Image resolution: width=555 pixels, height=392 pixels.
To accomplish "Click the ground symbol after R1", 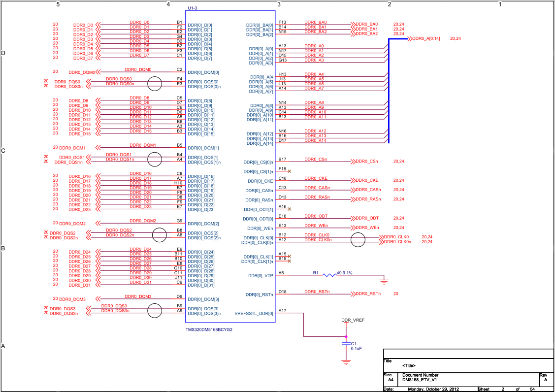I will click(x=384, y=282).
